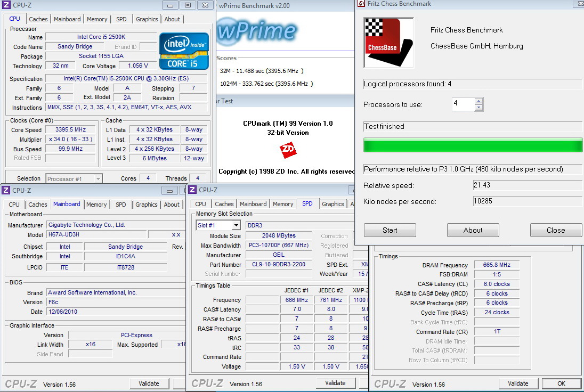
Task: Click the wPrime 32M score line
Action: [x=262, y=71]
